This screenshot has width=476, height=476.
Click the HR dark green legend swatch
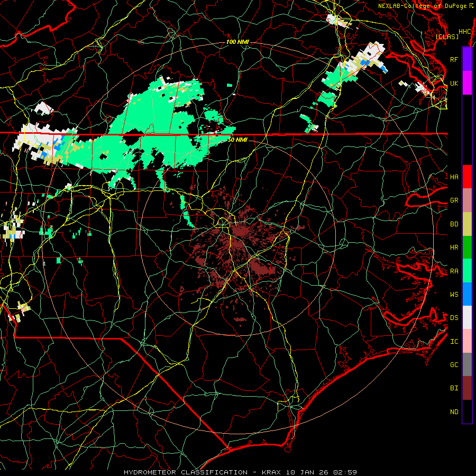click(x=467, y=248)
